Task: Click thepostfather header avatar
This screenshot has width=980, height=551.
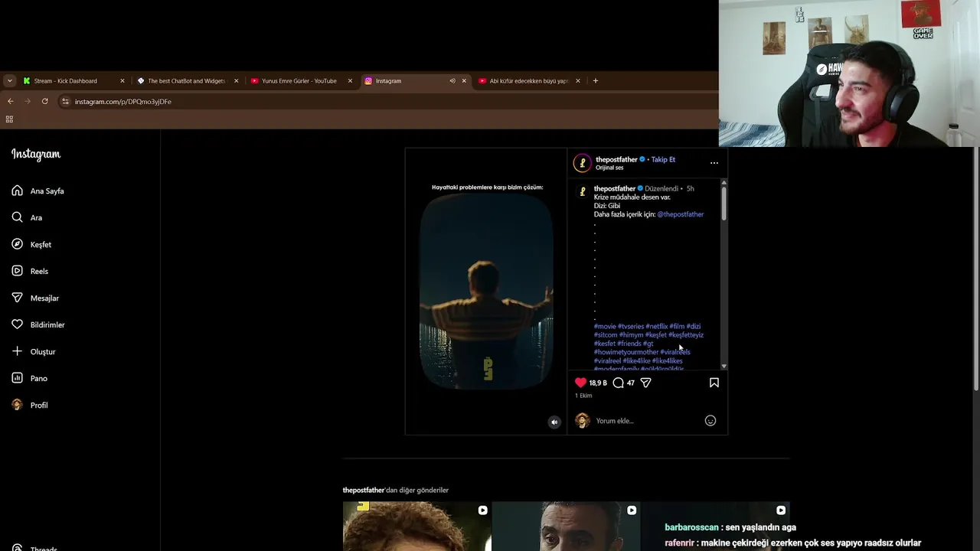Action: pyautogui.click(x=582, y=163)
